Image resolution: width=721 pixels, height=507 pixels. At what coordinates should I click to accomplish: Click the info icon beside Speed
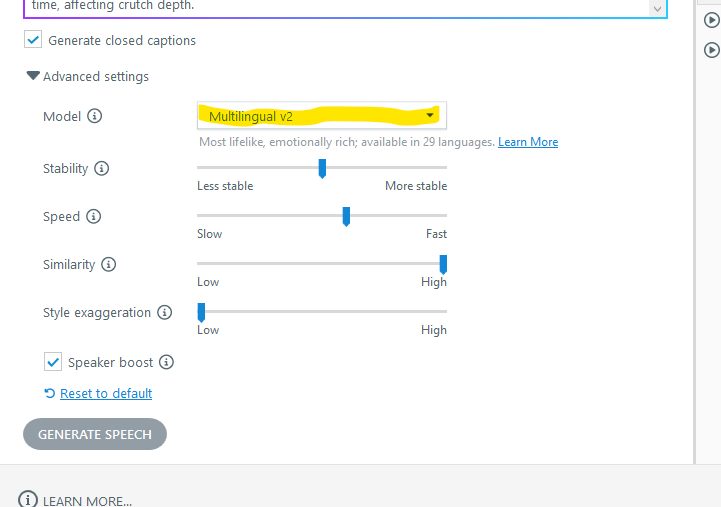coord(94,217)
